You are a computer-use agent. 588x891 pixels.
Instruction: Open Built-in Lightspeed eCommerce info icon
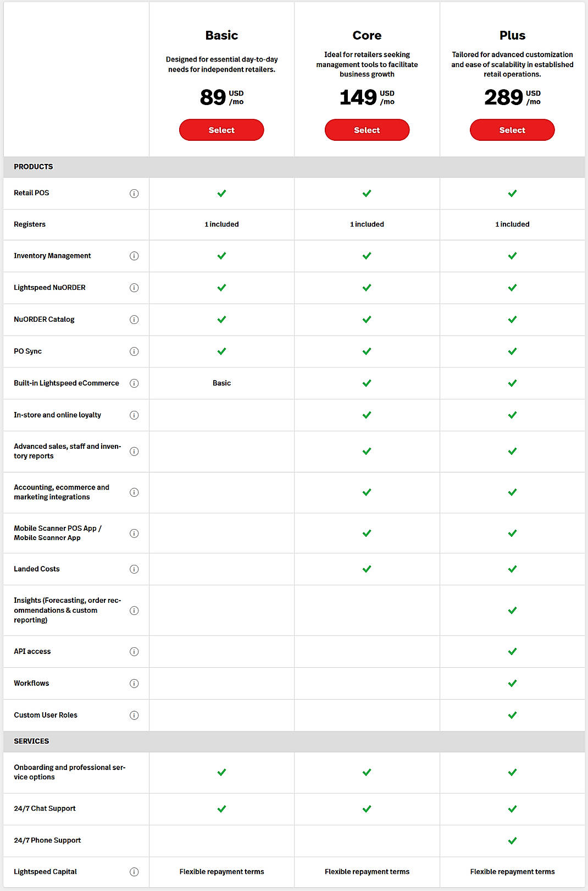click(x=134, y=384)
